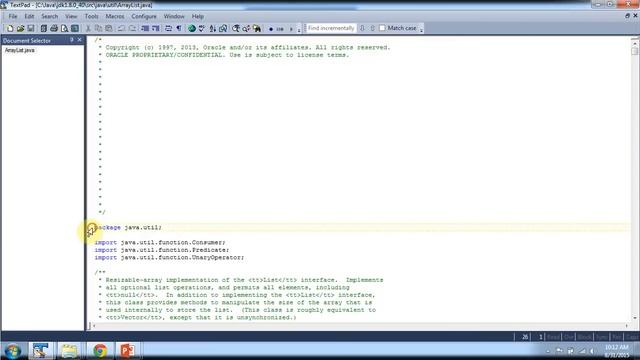The image size is (640, 360).
Task: Find previous match with the up arrow
Action: [372, 28]
